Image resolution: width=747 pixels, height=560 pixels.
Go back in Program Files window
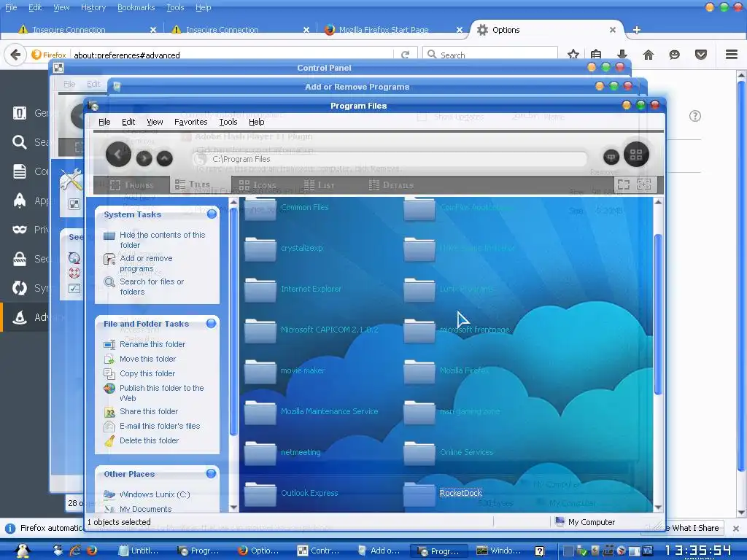pos(118,154)
